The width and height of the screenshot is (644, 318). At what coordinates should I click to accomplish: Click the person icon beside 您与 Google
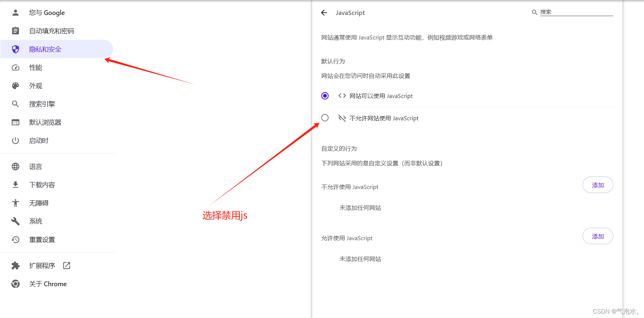pyautogui.click(x=15, y=12)
